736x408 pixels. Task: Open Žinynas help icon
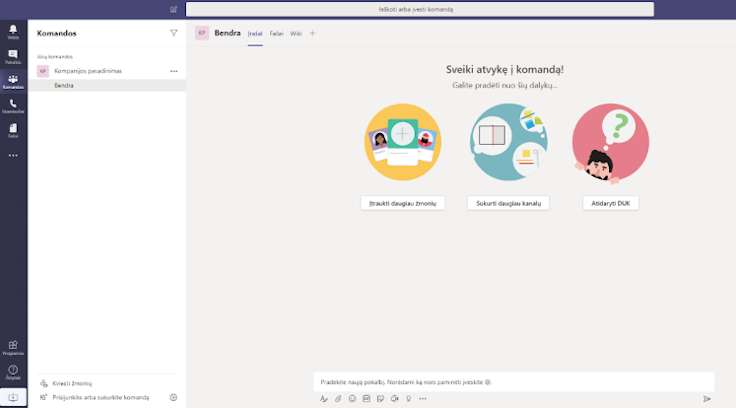(x=13, y=371)
